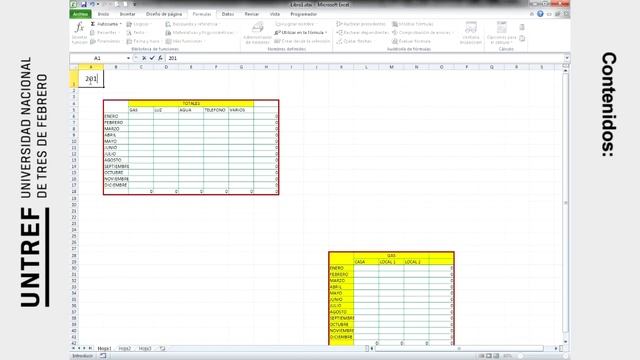Viewport: 640px width, 360px height.
Task: Switch to the Revisar tab
Action: coord(251,14)
